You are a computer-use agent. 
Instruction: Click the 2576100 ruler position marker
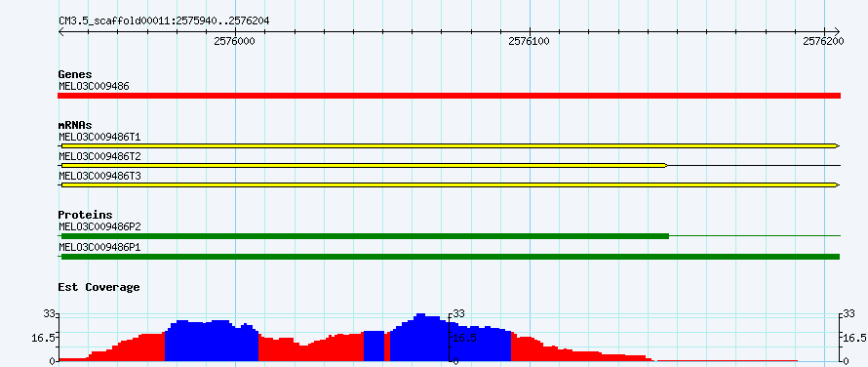[529, 41]
